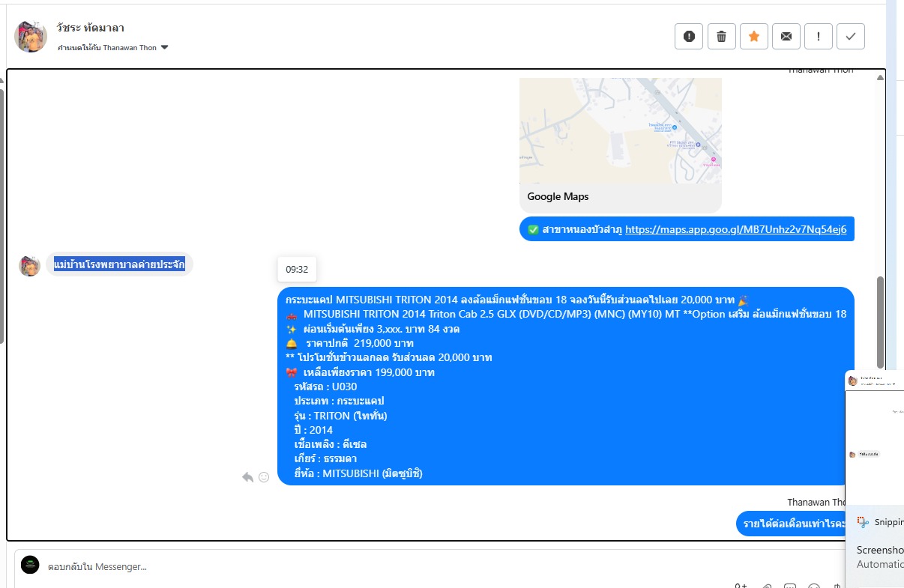Image resolution: width=904 pixels, height=588 pixels.
Task: Click the ยี่ห้อ : MITSUBISHI line
Action: point(358,473)
